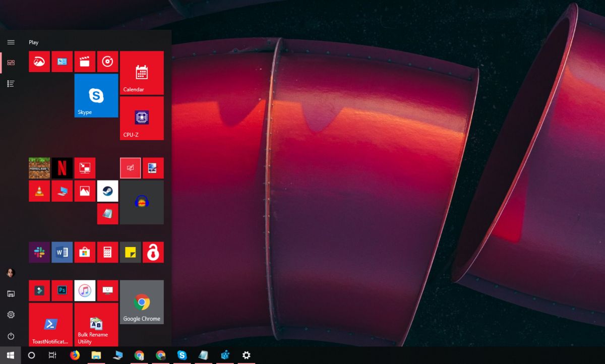This screenshot has height=364, width=605.
Task: Open VLC media player tile
Action: coord(39,191)
